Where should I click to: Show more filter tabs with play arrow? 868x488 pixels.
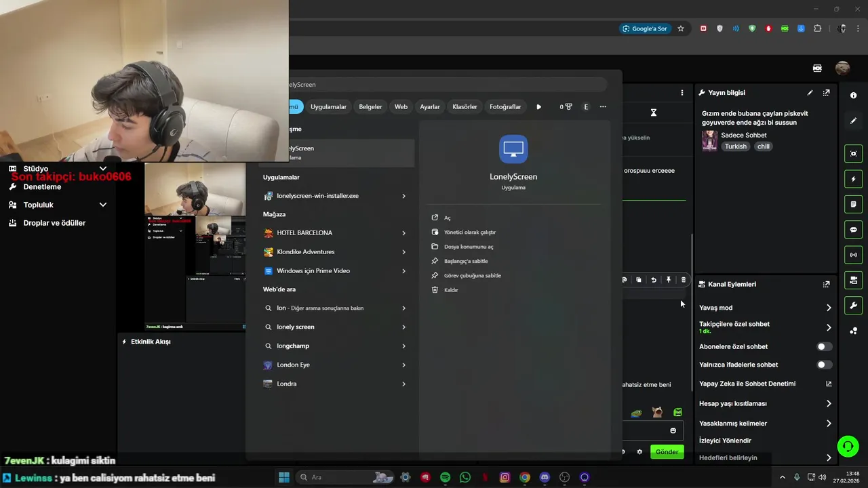pos(539,106)
